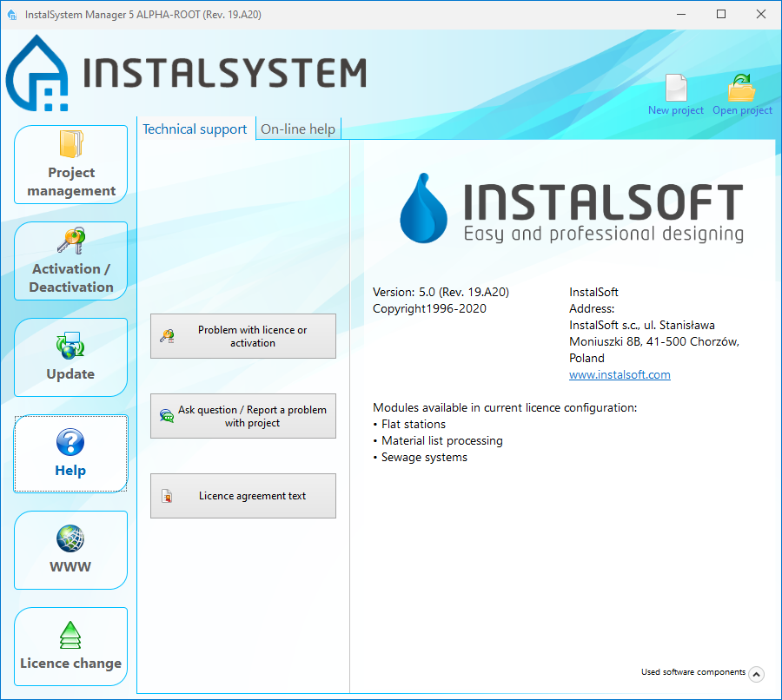Open the Activation / Deactivation keys icon
Image resolution: width=782 pixels, height=700 pixels.
[71, 241]
